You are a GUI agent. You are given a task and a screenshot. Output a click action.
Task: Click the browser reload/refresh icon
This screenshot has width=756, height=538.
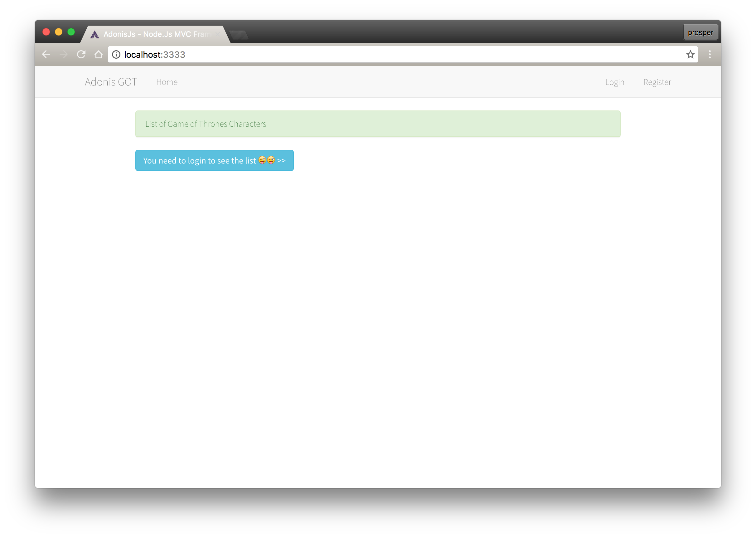(x=82, y=54)
